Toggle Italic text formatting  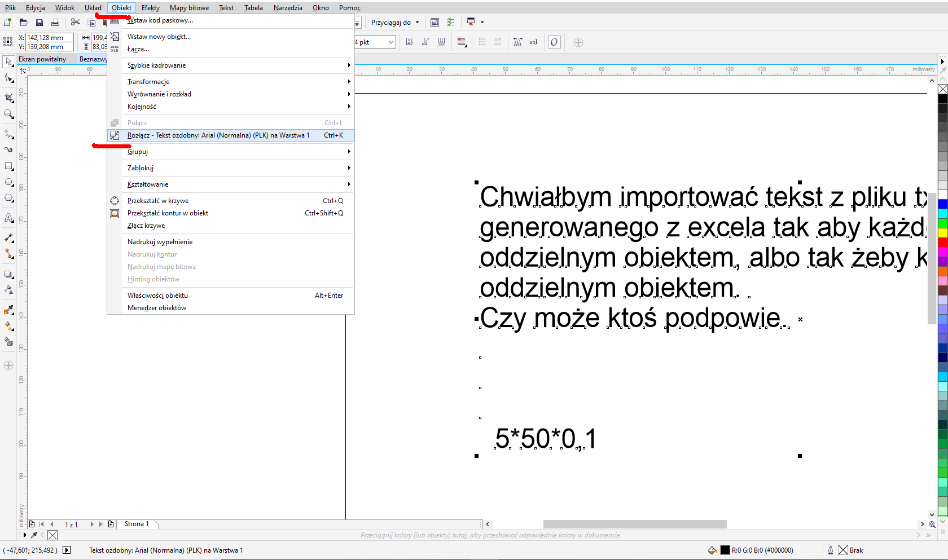[x=425, y=42]
